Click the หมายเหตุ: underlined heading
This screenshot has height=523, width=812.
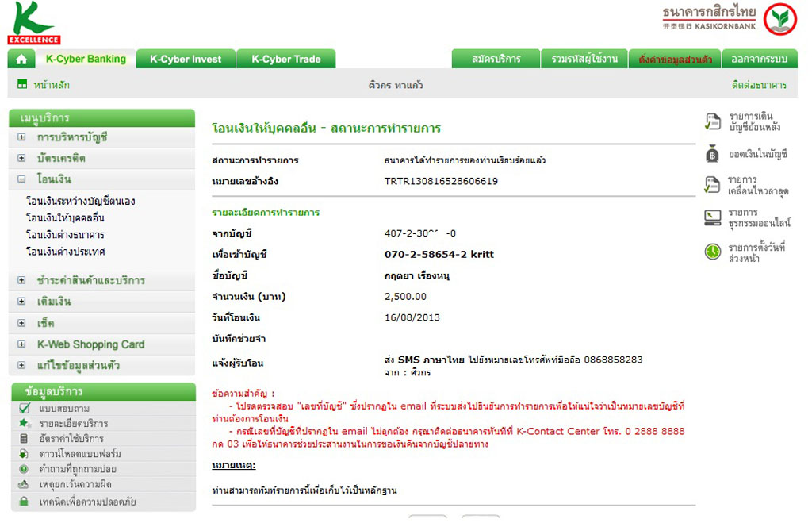[x=234, y=466]
